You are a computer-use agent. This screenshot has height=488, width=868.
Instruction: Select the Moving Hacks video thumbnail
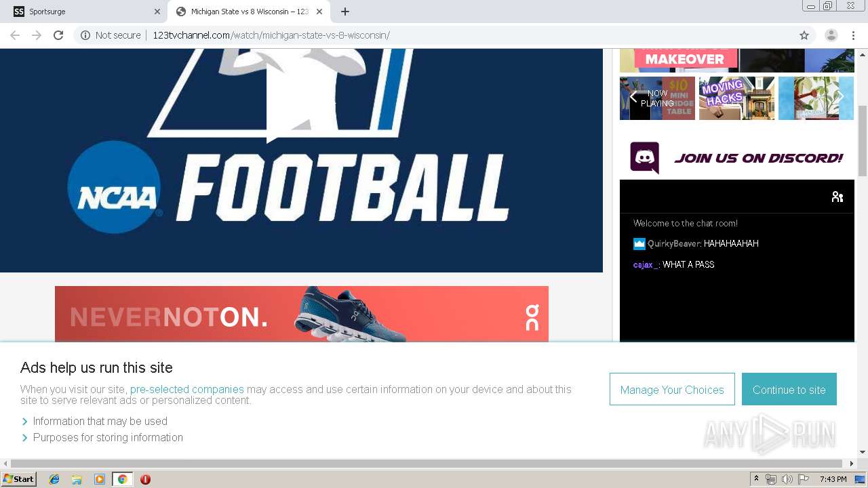[x=736, y=98]
